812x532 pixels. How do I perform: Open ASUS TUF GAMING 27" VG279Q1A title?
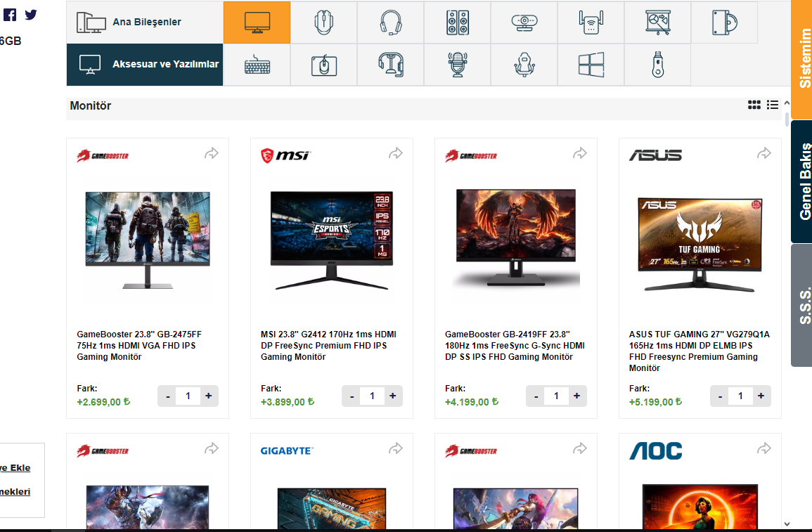pyautogui.click(x=699, y=351)
